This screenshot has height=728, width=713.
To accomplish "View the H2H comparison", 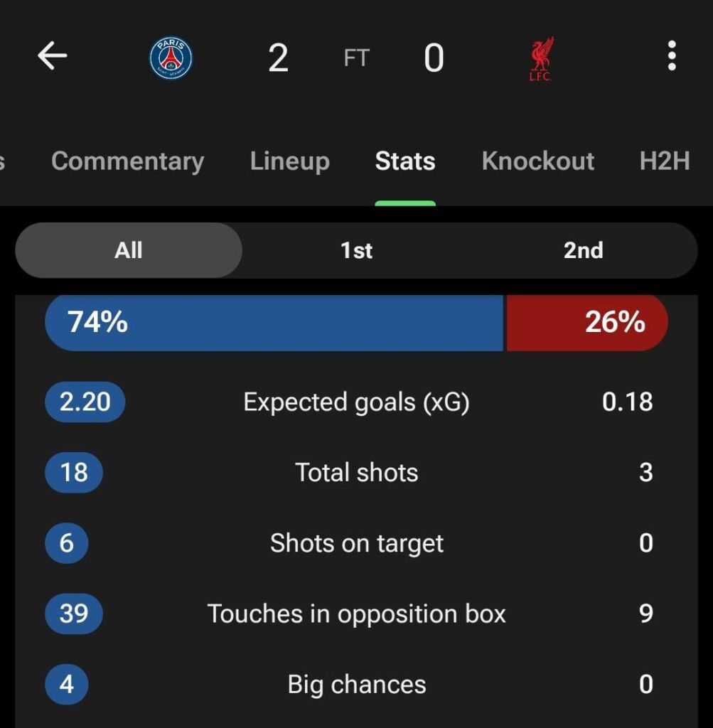I will coord(664,161).
